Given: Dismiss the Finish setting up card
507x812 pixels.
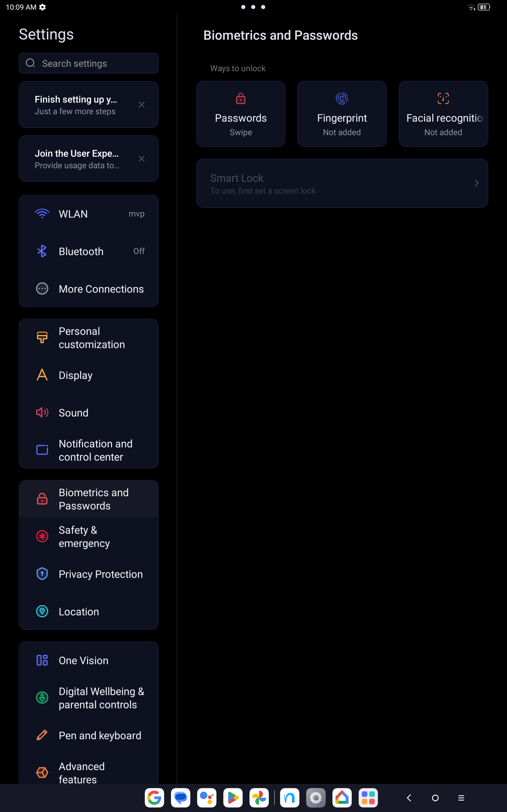Looking at the screenshot, I should point(142,105).
